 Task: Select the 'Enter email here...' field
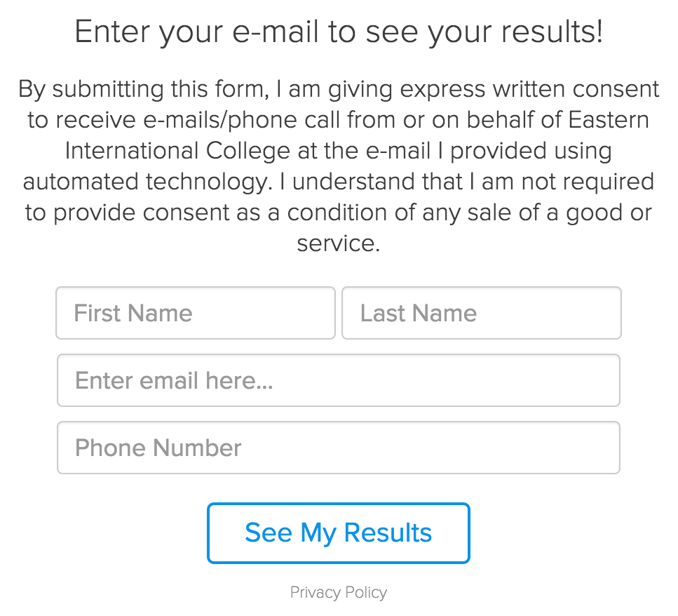(338, 380)
